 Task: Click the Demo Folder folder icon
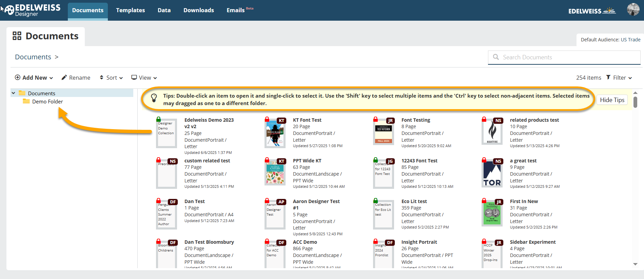point(26,101)
